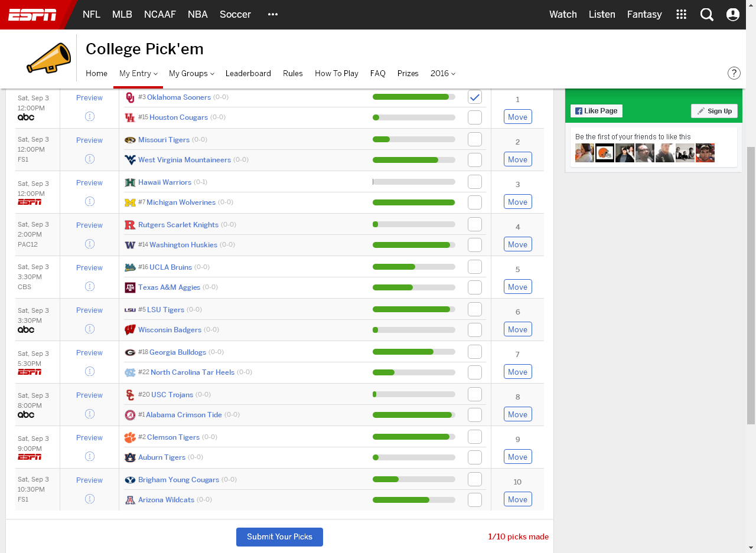This screenshot has width=756, height=553.
Task: Open info icon for UCLA vs Texas A&M
Action: click(90, 286)
